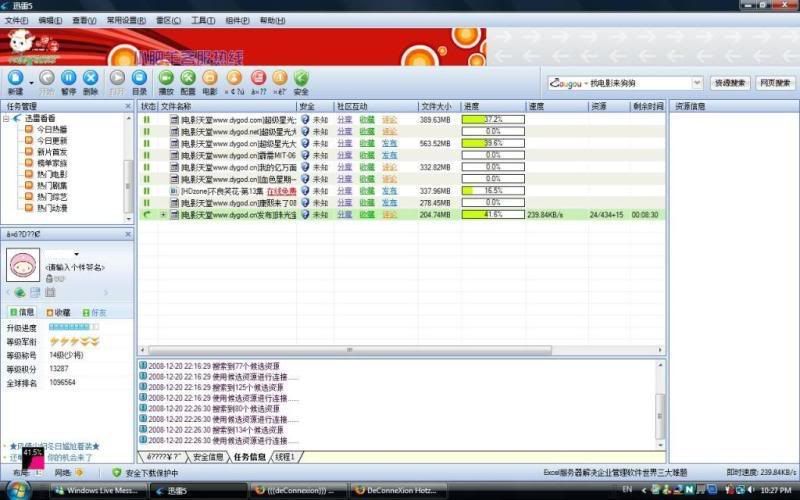800x500 pixels.
Task: Click the orange 电影 movie toolbar icon
Action: (x=210, y=78)
